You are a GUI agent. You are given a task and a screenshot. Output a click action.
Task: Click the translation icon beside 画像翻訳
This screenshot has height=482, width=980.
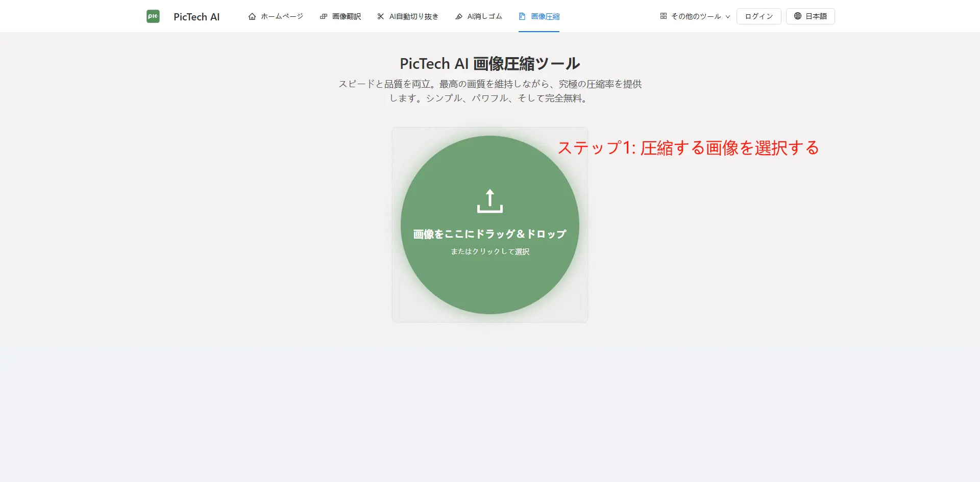click(x=324, y=16)
